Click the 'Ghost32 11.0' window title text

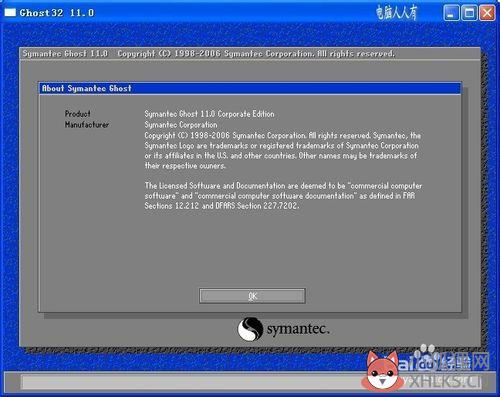pos(57,13)
